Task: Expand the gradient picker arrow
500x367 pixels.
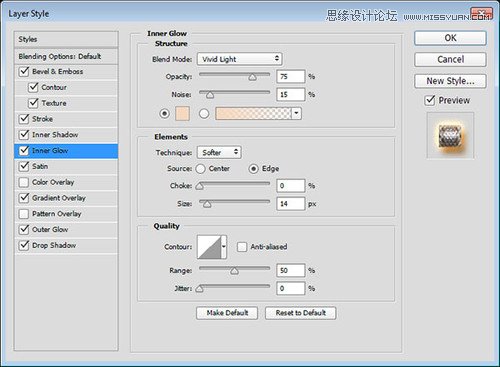Action: [x=296, y=114]
